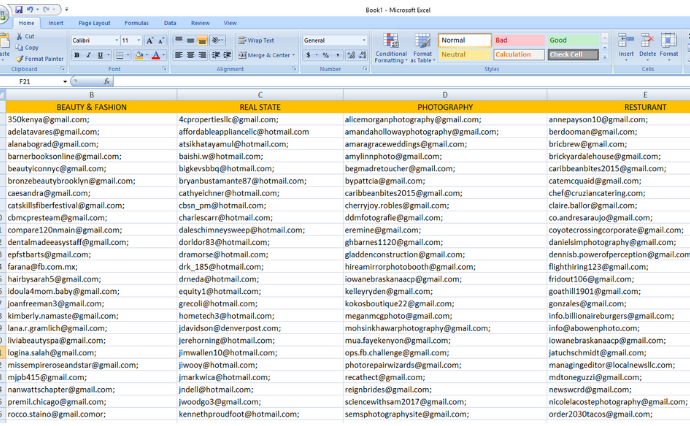Screen dimensions: 690x426
Task: Open the Customize Quick Access Toolbar menu
Action: (x=67, y=9)
